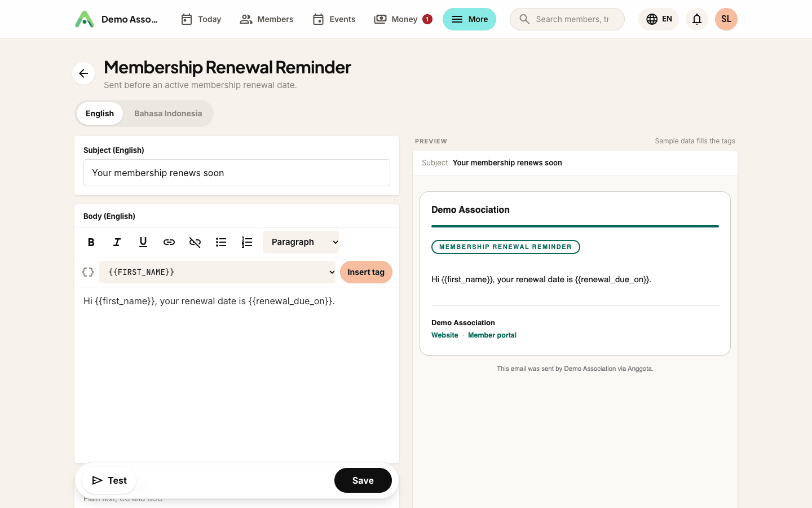
Task: Switch to the English tab
Action: (x=100, y=113)
